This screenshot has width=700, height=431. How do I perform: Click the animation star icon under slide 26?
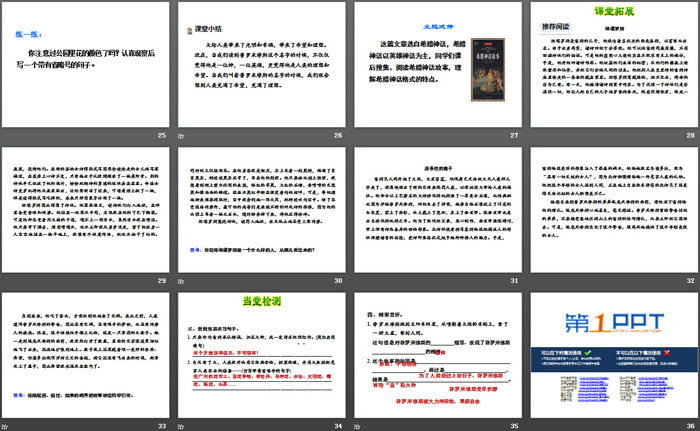(x=181, y=136)
